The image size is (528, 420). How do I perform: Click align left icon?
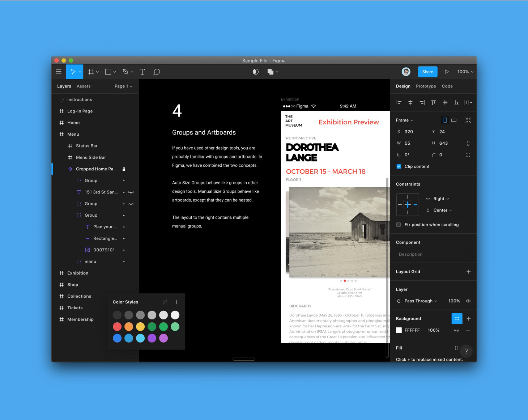coord(399,102)
